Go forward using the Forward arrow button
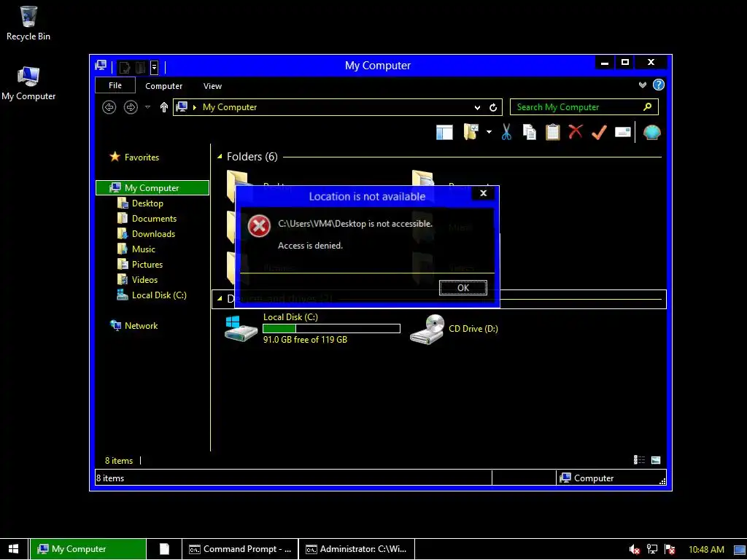This screenshot has width=747, height=560. pyautogui.click(x=131, y=107)
